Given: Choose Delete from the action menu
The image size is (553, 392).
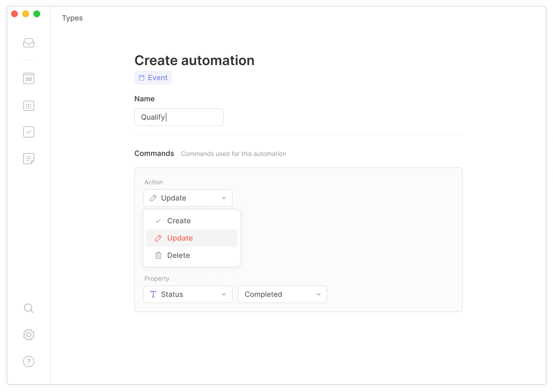Looking at the screenshot, I should (192, 255).
